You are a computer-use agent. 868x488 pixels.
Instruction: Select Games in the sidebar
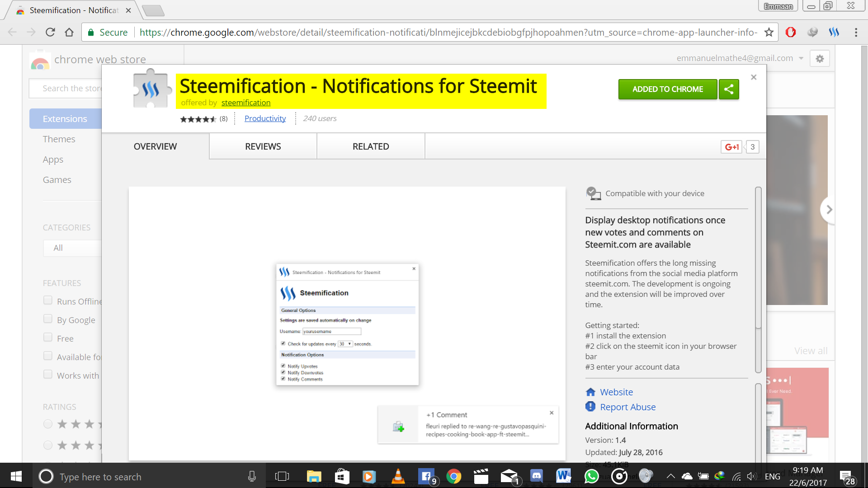tap(57, 180)
